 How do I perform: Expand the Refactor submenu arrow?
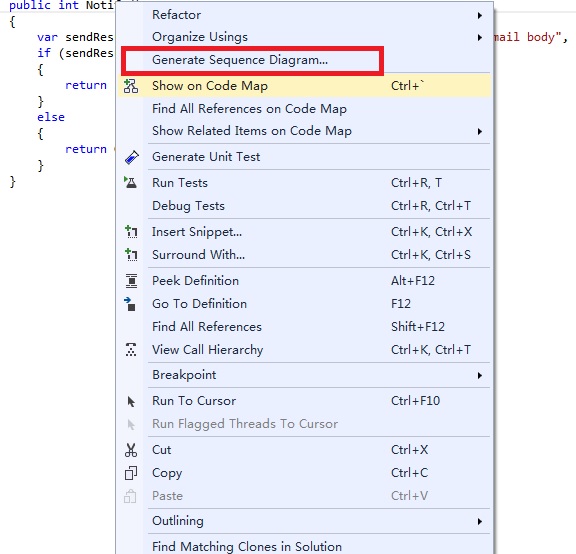click(479, 15)
